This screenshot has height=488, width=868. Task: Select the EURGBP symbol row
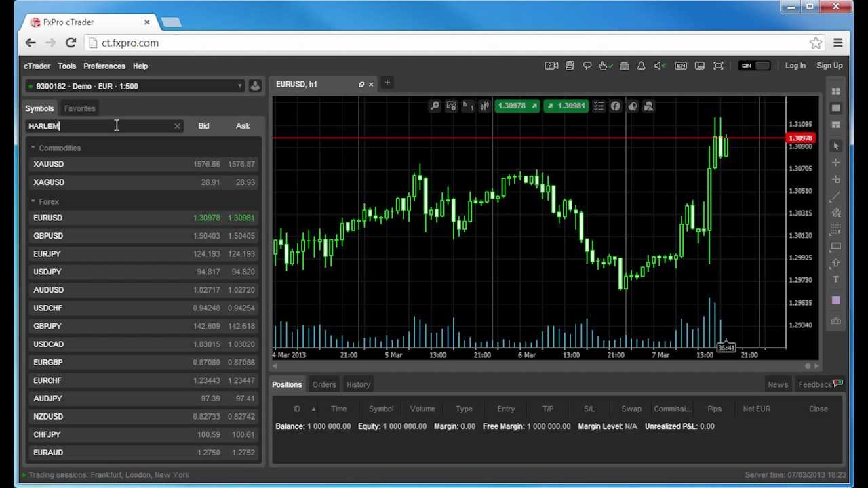tap(143, 362)
